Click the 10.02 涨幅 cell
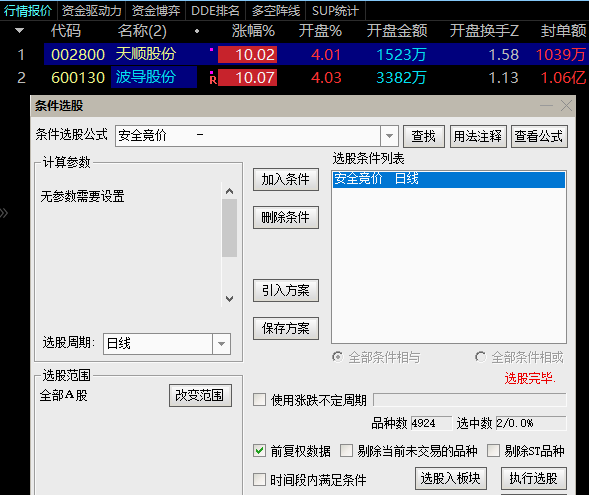This screenshot has height=495, width=589. 248,54
